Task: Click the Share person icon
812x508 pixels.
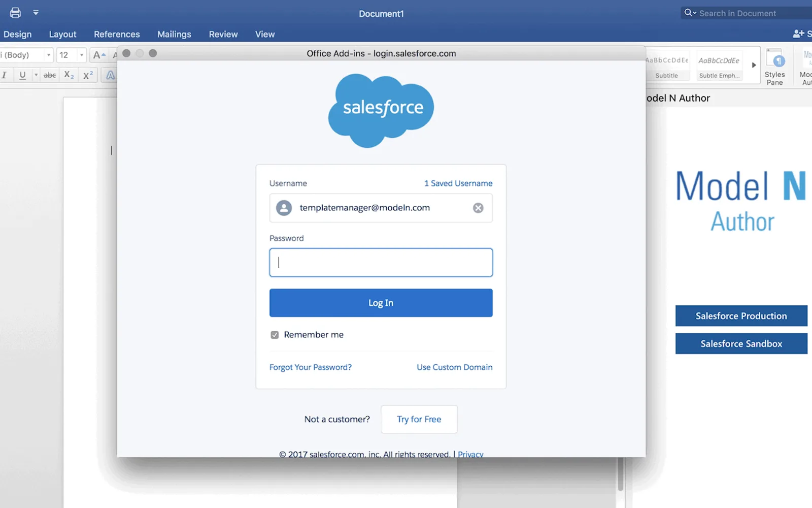Action: pos(798,34)
